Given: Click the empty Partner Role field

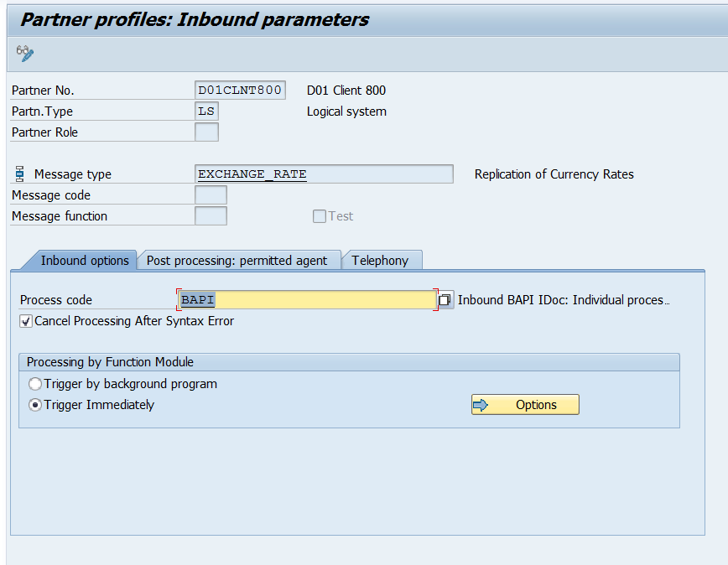Looking at the screenshot, I should [x=206, y=132].
